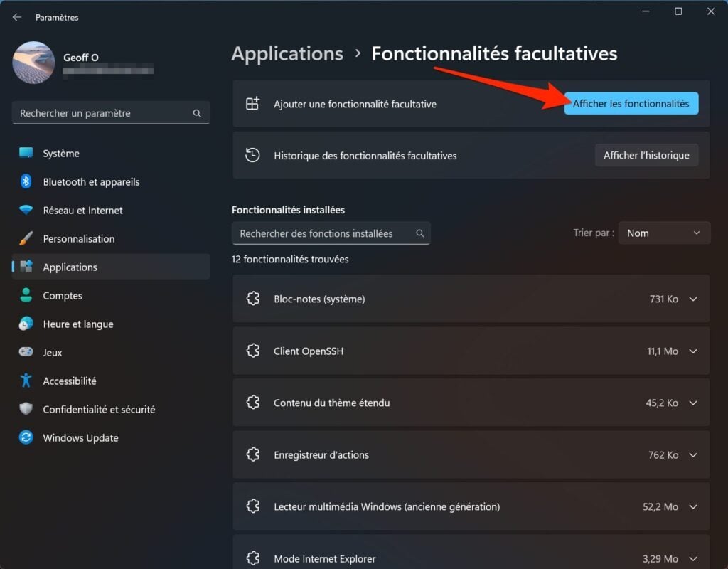Open Réseau et Internet settings
This screenshot has height=569, width=728.
[111, 210]
